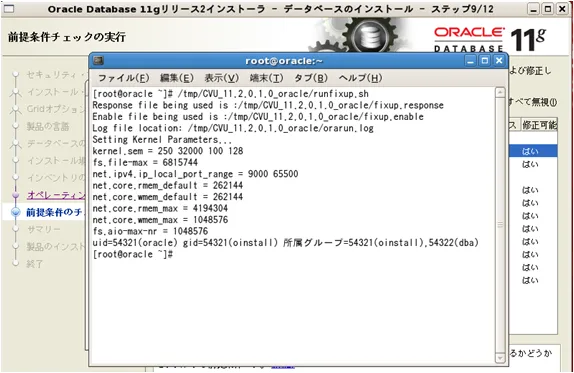Minimize the Oracle installer window
Image resolution: width=574 pixels, height=373 pixels.
533,9
